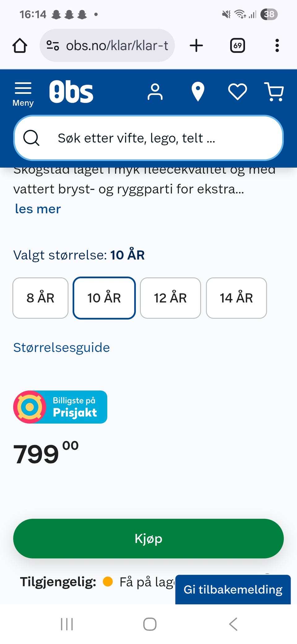This screenshot has height=644, width=297.
Task: Tap the browser home icon
Action: [20, 46]
